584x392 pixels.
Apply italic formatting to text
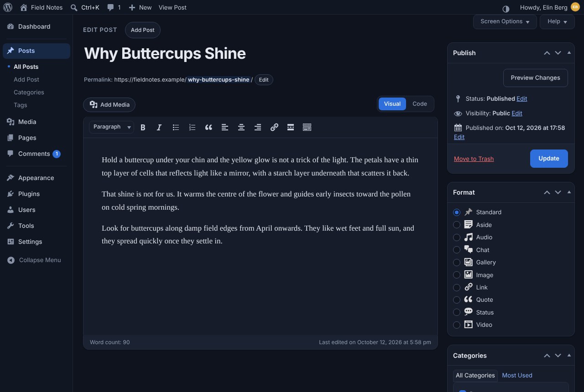pos(159,128)
